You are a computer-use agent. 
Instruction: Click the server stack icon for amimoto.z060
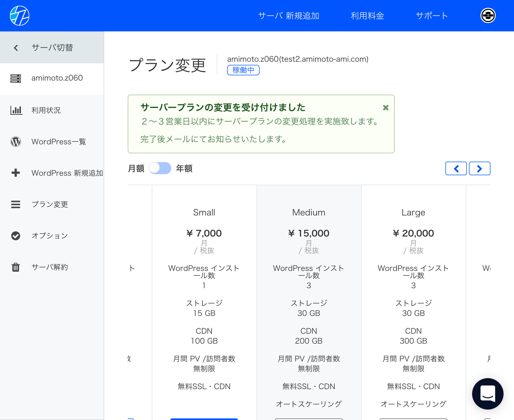[16, 78]
